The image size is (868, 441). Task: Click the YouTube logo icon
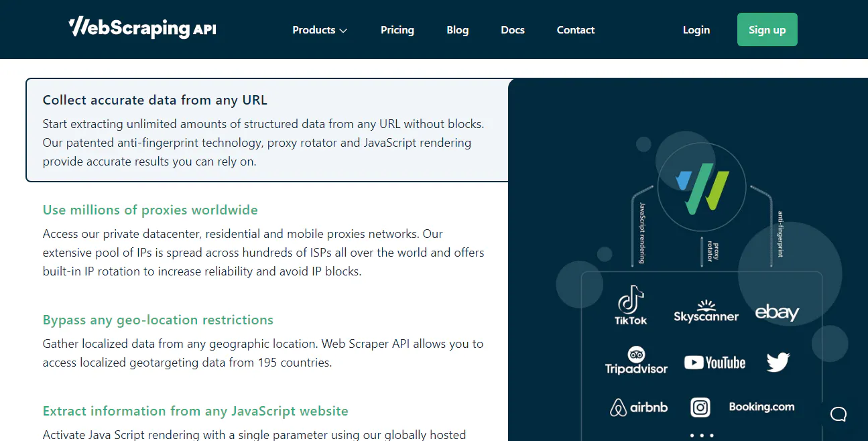click(715, 362)
